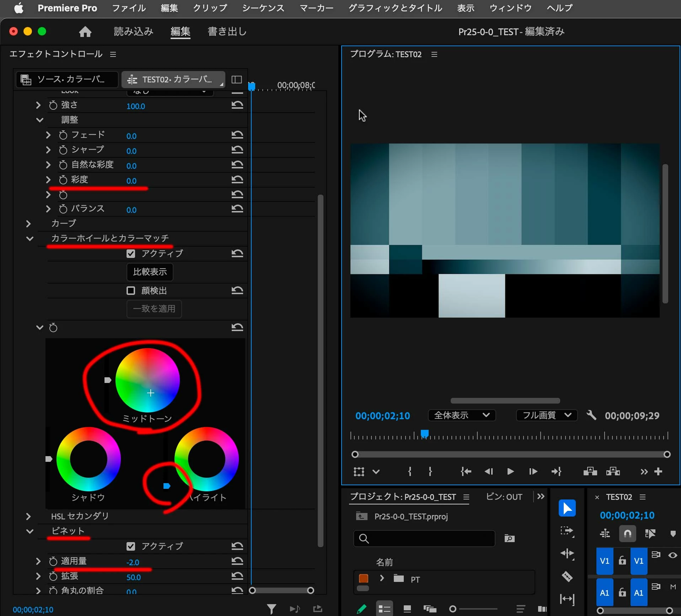Expand the 適用量 parameter

point(38,561)
